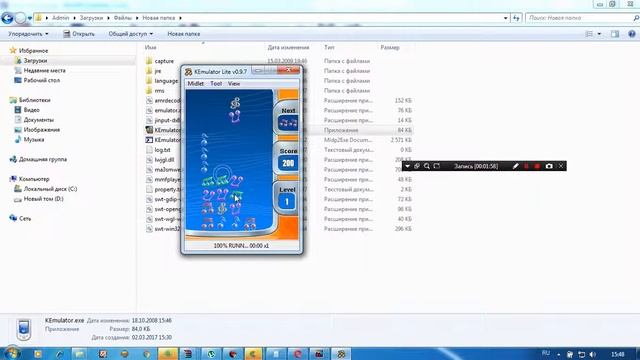Viewport: 640px width, 360px height.
Task: Click the region select icon on recorder bar
Action: tap(437, 166)
